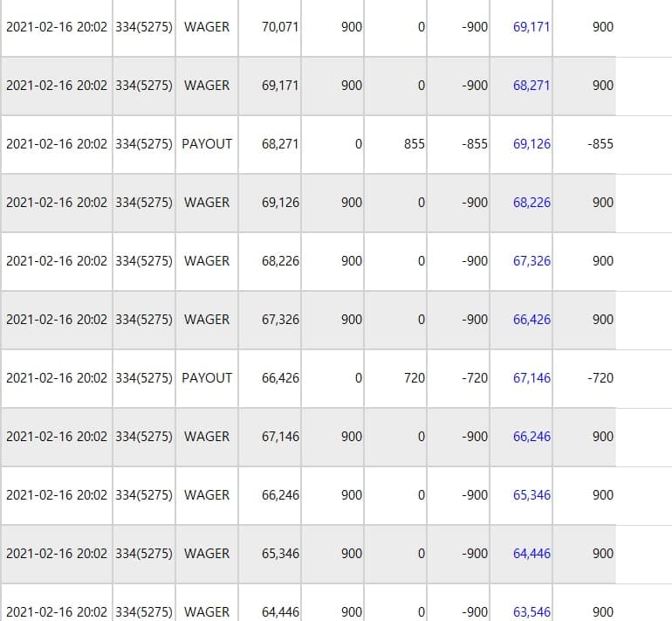The image size is (672, 621).
Task: Open the blue 64,446 balance link
Action: pos(531,554)
